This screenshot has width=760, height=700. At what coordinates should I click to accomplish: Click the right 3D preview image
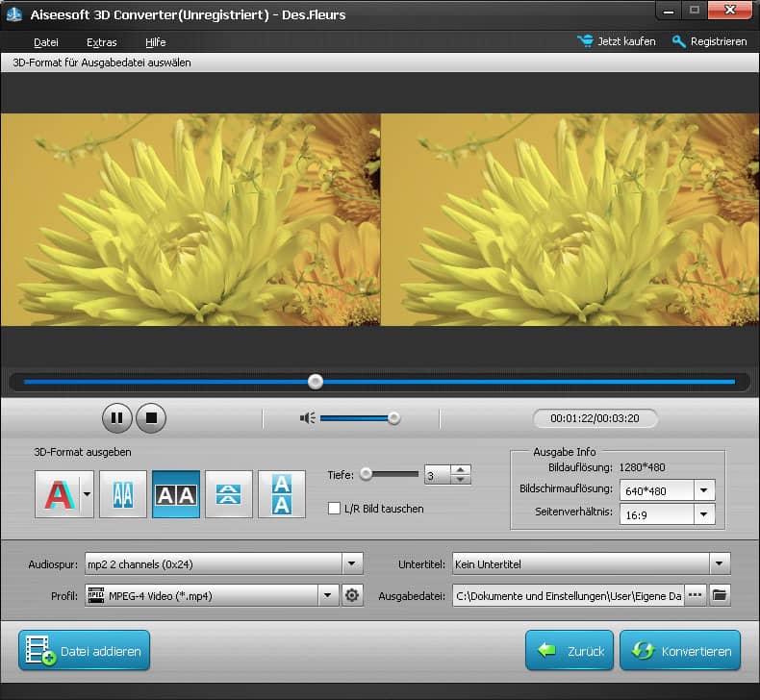click(x=570, y=219)
